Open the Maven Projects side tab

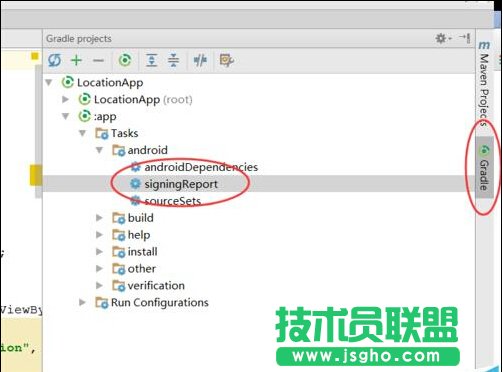click(484, 84)
